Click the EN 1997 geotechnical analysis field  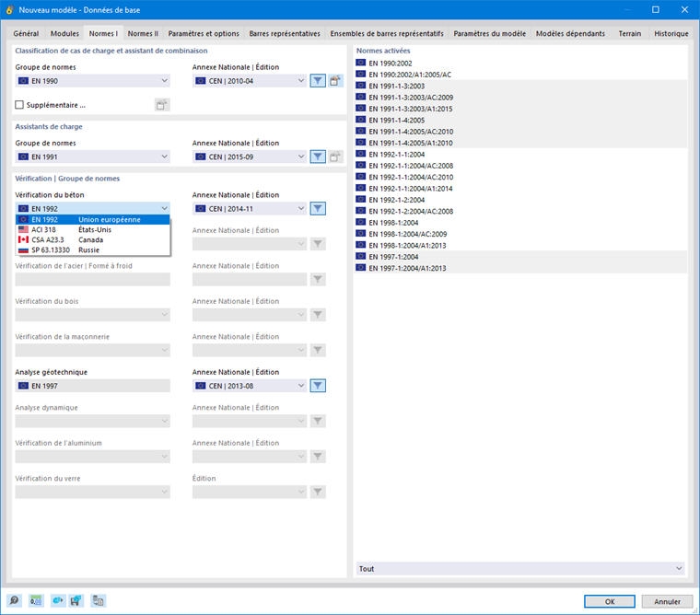click(92, 386)
